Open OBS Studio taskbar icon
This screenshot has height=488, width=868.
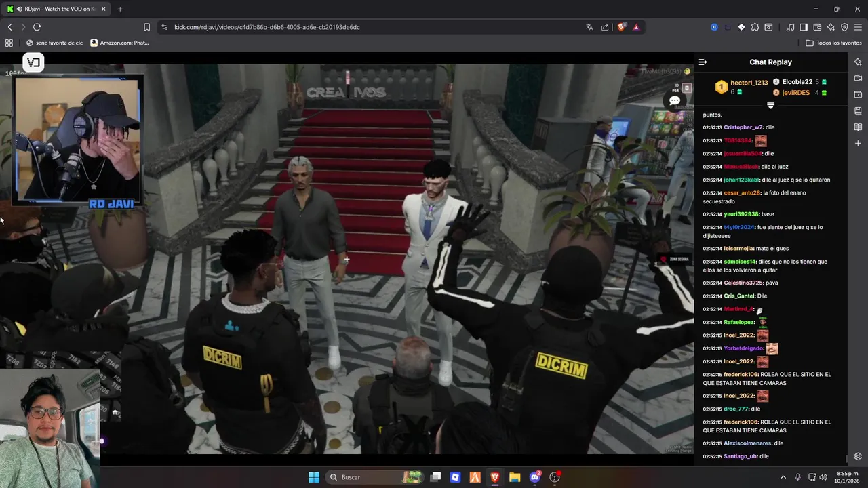(x=555, y=477)
